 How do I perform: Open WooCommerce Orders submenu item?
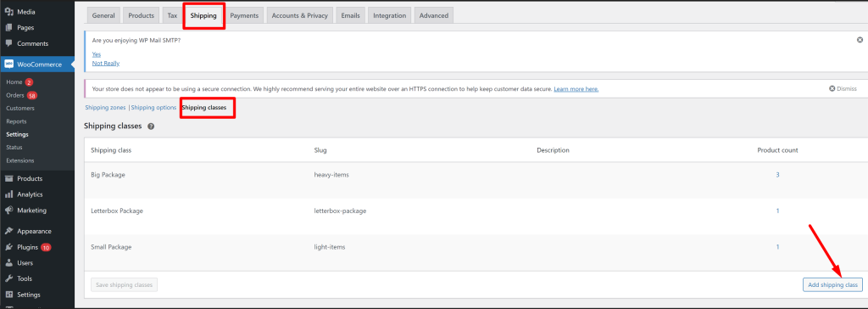coord(15,95)
